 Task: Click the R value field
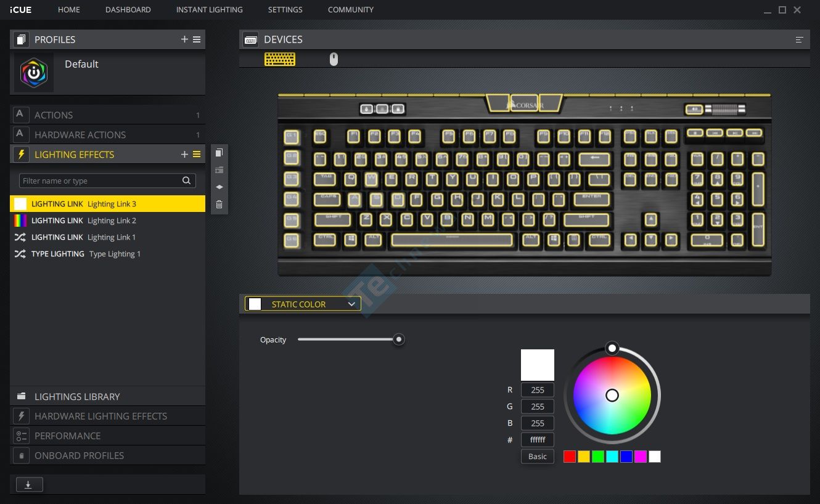[538, 390]
